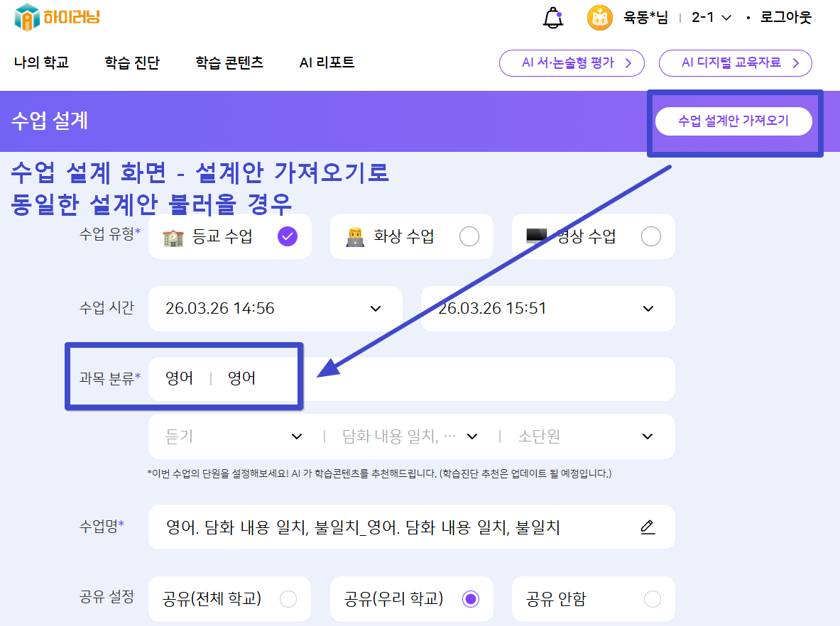Go to the AI 리포트 menu
The width and height of the screenshot is (840, 626).
327,62
